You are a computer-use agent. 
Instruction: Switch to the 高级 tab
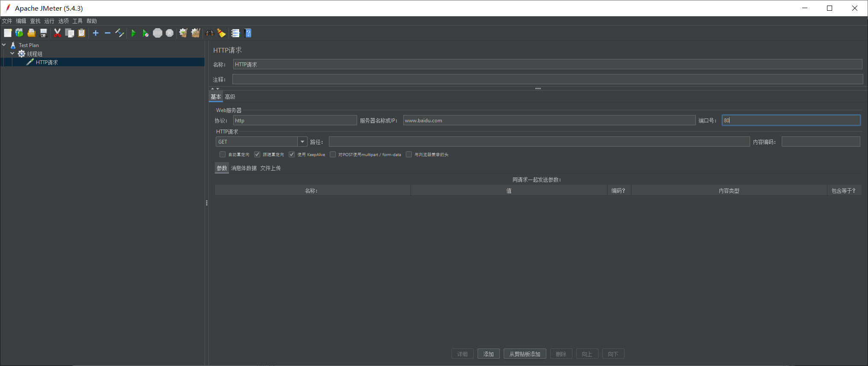tap(230, 97)
